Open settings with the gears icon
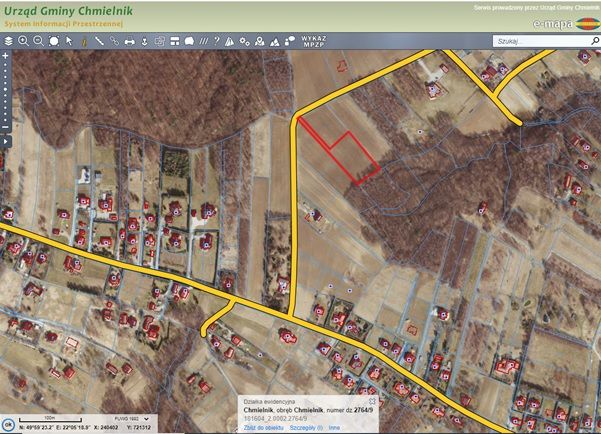601x434 pixels. point(245,41)
